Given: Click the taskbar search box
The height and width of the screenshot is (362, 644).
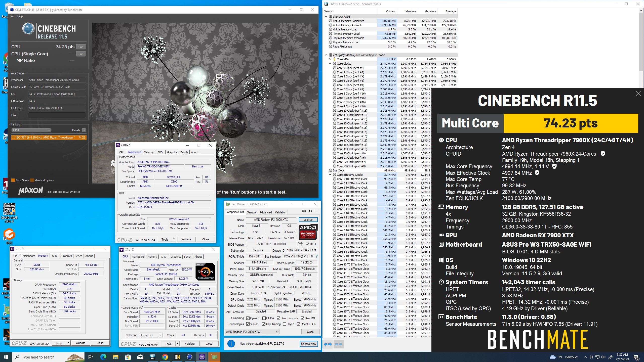Looking at the screenshot, I should pyautogui.click(x=49, y=357).
